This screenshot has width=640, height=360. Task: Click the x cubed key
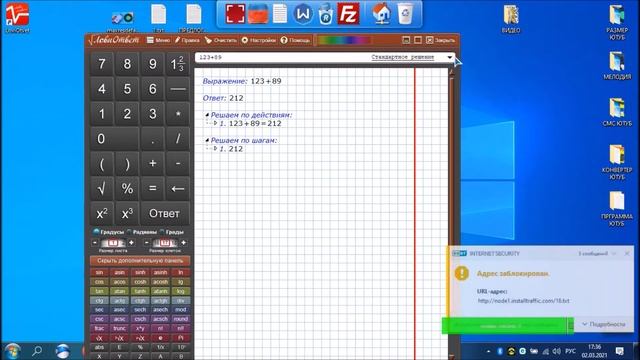point(127,213)
